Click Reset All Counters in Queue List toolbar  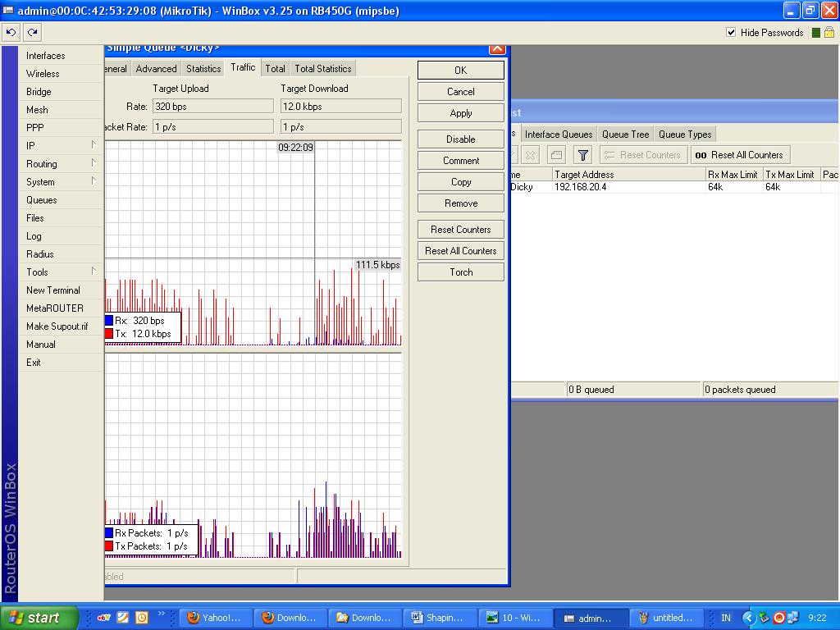740,155
